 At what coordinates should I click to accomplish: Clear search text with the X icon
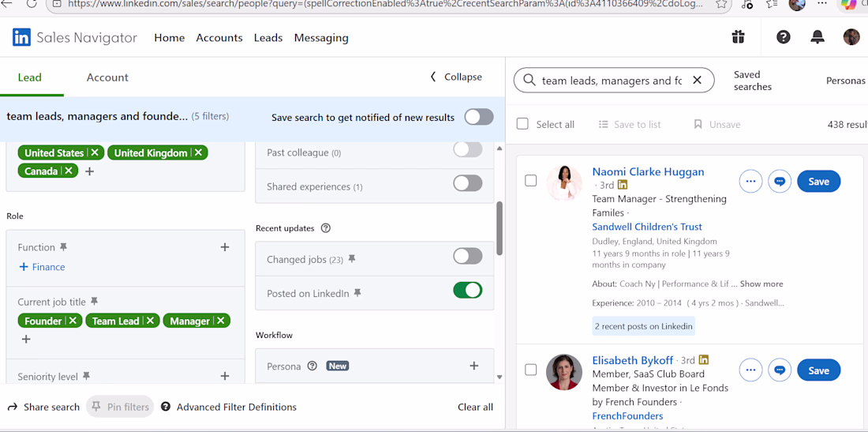697,81
